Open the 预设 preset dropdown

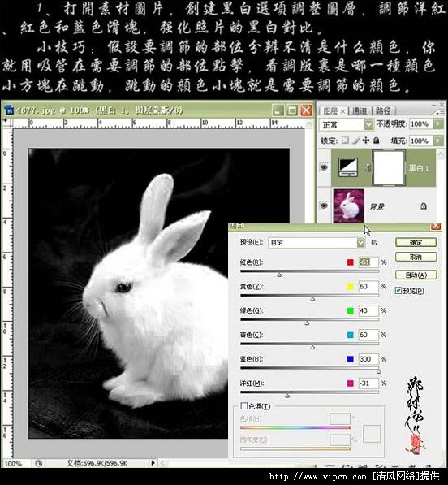click(317, 242)
